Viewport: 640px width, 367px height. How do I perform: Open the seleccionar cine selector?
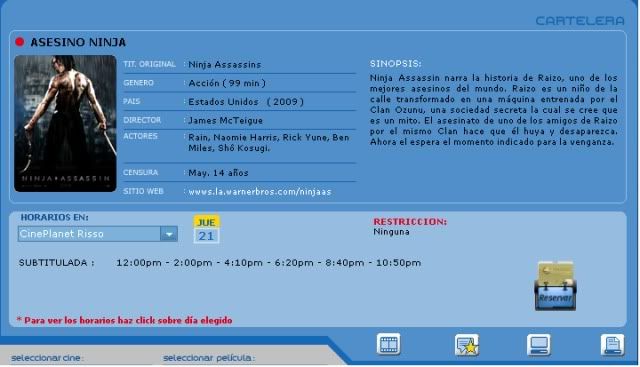point(47,358)
